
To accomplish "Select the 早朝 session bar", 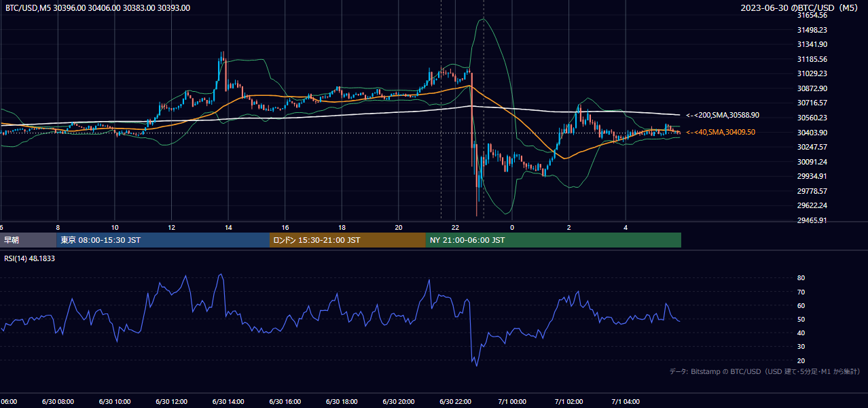I will pos(28,240).
